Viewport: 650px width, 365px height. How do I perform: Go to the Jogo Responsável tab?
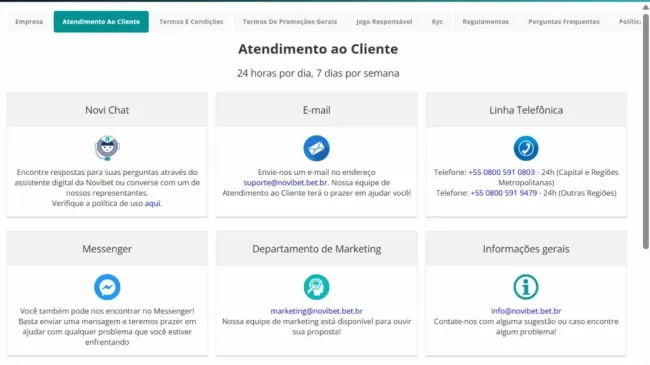coord(384,22)
